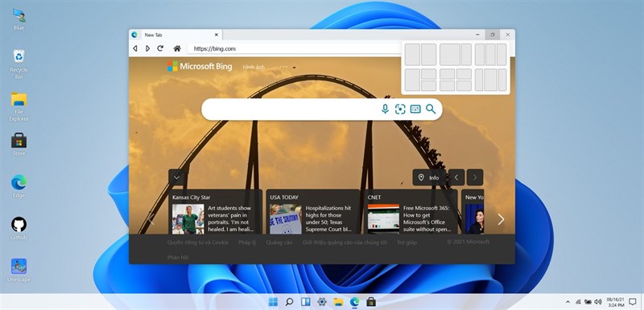Screen dimensions: 644x310
Task: Open CNET Free Microsoft 365 article
Action: coord(411,212)
